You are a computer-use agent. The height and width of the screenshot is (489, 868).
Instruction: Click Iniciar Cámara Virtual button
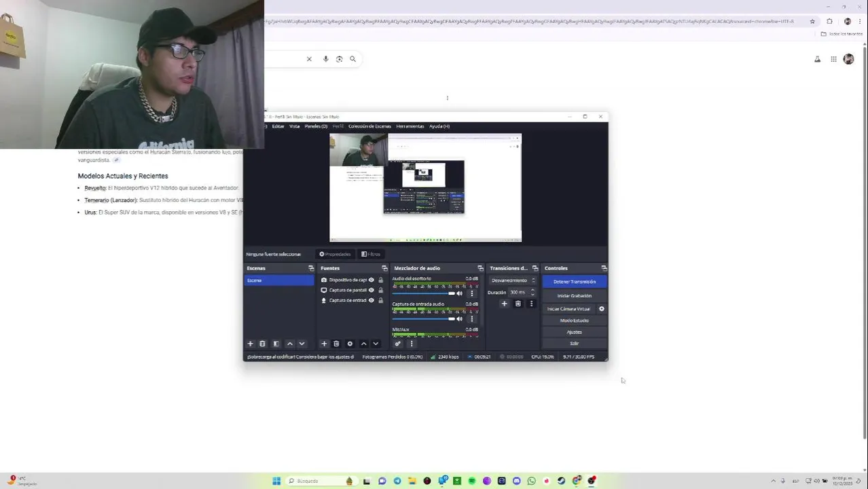tap(568, 309)
